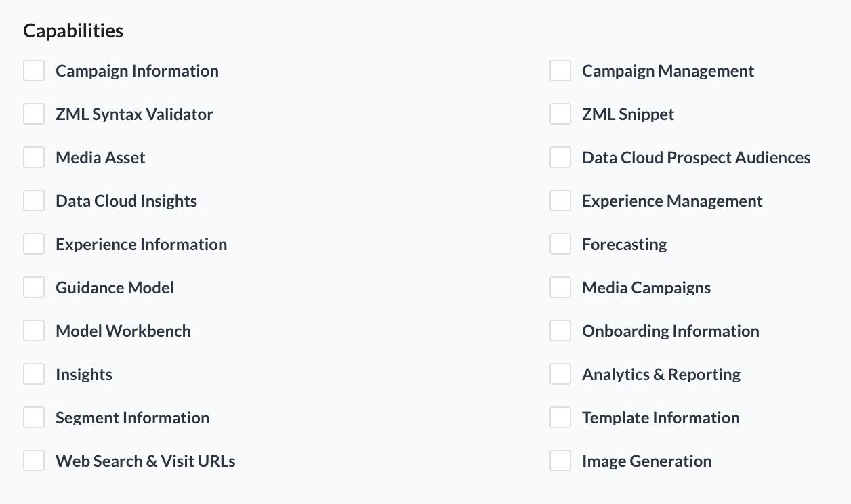Check the Guidance Model box
Screen dimensions: 851x504
(34, 287)
